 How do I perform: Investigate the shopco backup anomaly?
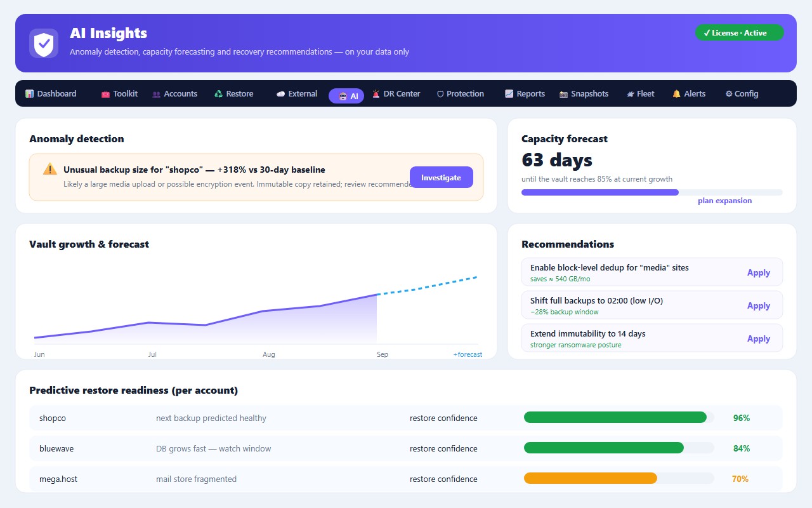click(442, 177)
